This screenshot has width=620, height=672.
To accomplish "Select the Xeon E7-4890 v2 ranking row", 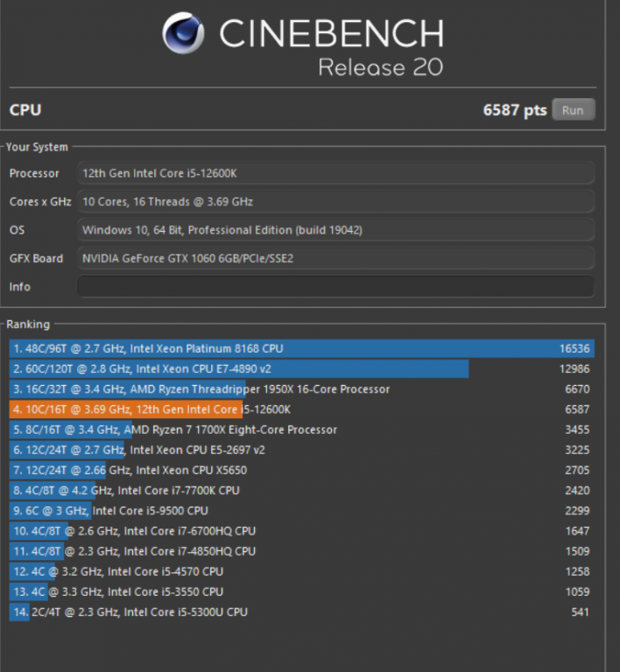I will [301, 368].
